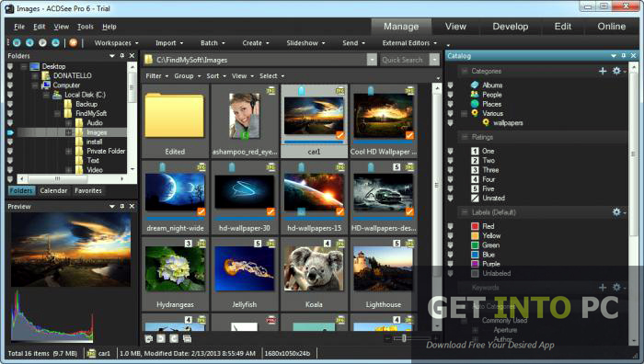
Task: Add a new keyword with the plus icon
Action: (603, 288)
